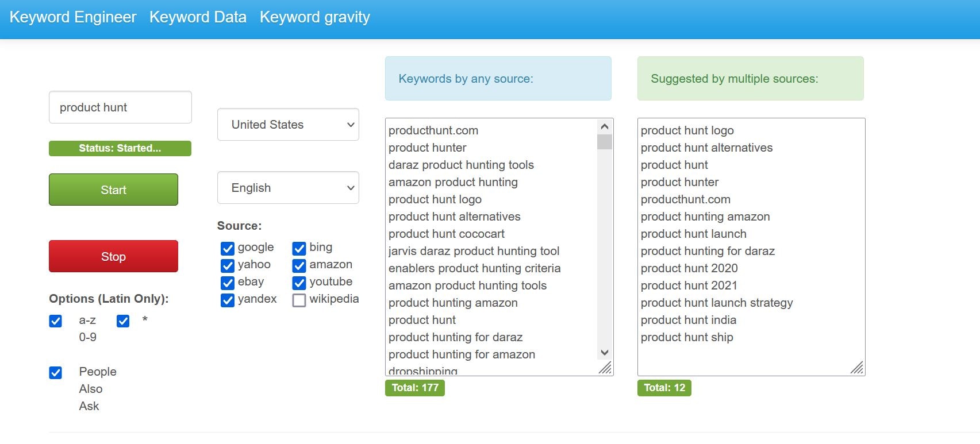Open the Keyword gravity page
Screen dimensions: 980x444
click(x=315, y=17)
